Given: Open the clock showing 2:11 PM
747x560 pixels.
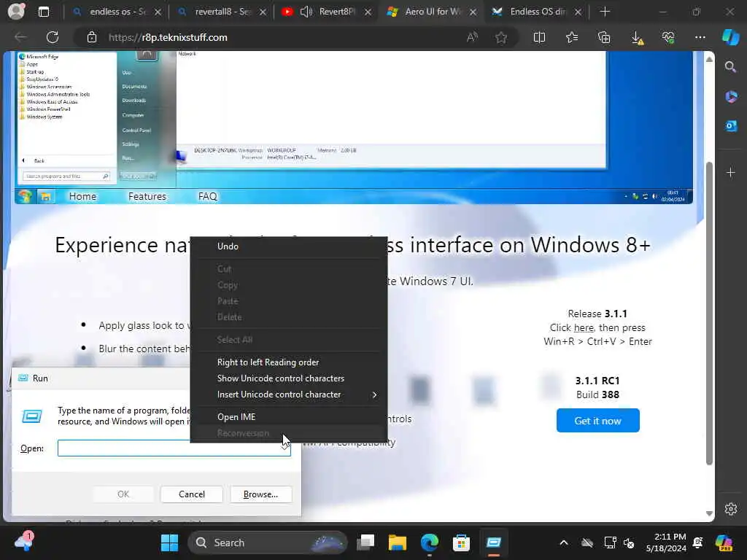Looking at the screenshot, I should 666,542.
